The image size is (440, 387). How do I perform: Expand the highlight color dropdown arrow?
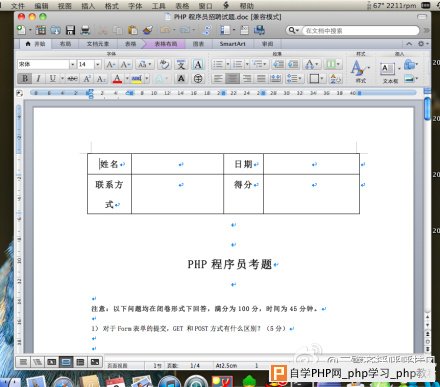coord(147,79)
